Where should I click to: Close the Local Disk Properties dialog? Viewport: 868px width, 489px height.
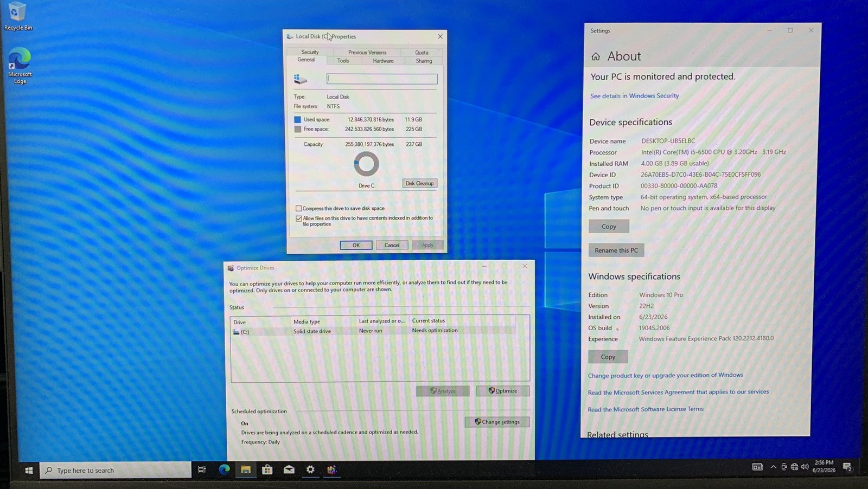tap(440, 36)
